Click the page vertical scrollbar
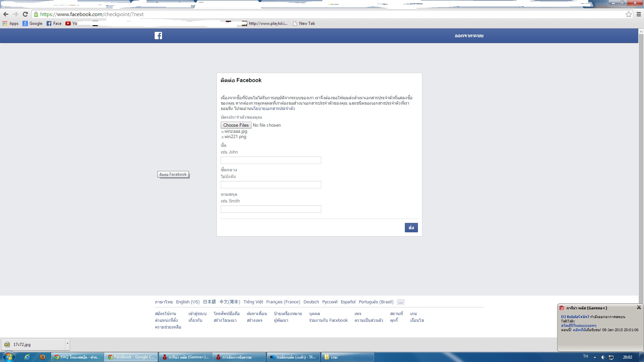Viewport: 644px width, 362px height. point(641,168)
